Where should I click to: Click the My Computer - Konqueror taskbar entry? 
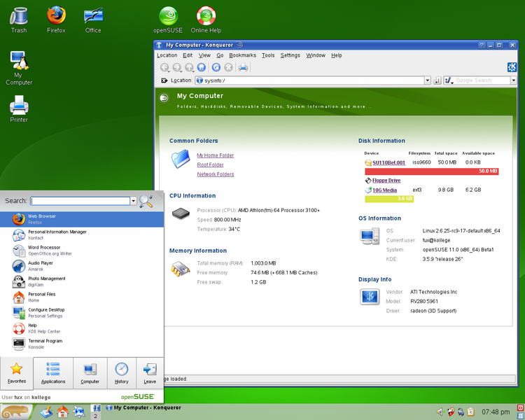coord(143,407)
